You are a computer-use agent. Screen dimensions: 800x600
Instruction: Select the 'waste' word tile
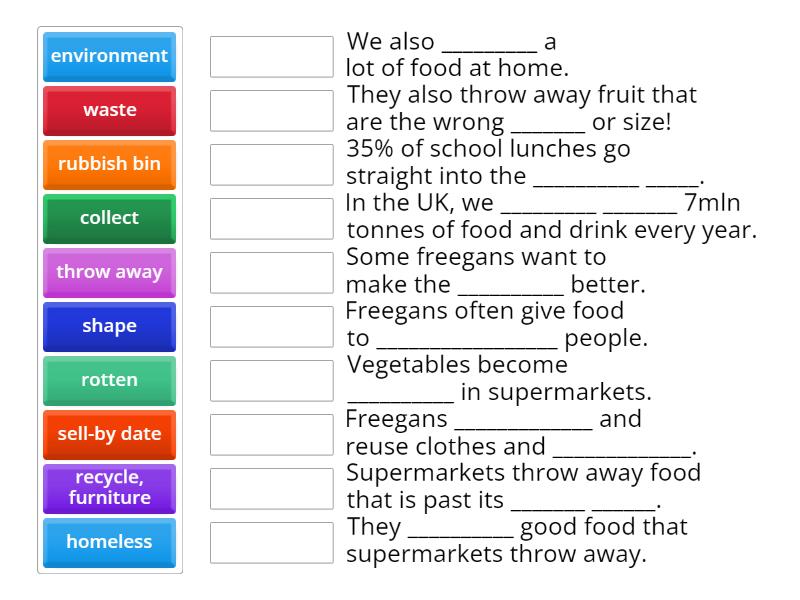pos(109,110)
